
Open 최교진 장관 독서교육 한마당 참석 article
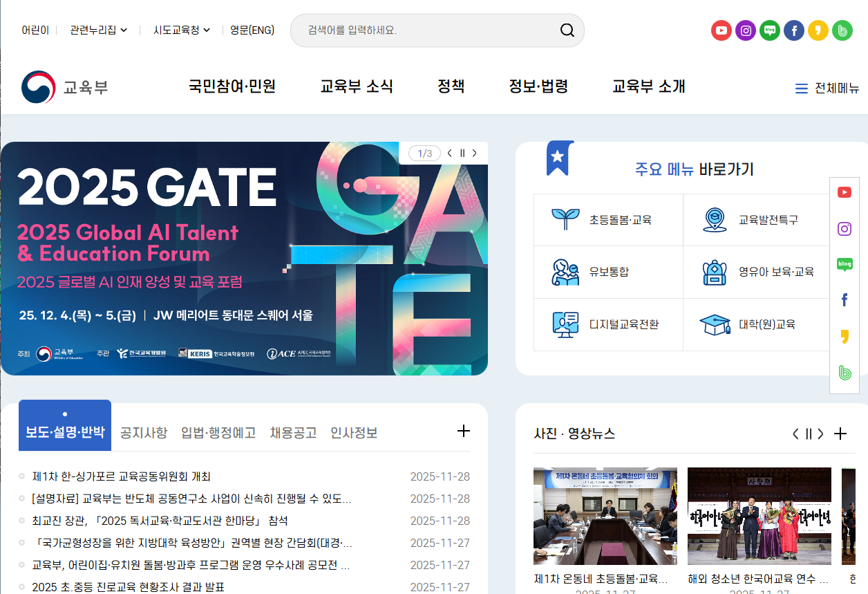pyautogui.click(x=160, y=521)
